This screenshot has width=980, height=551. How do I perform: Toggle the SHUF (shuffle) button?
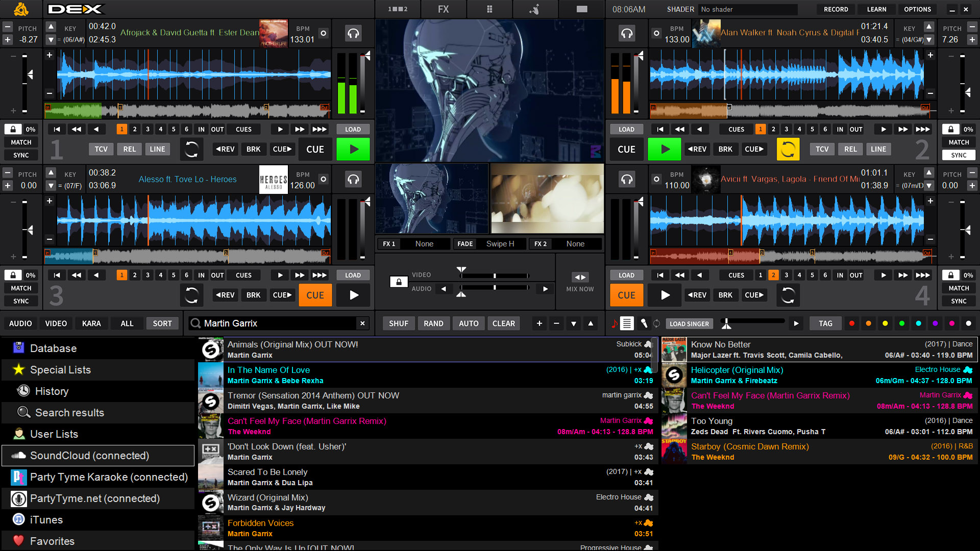pos(398,323)
